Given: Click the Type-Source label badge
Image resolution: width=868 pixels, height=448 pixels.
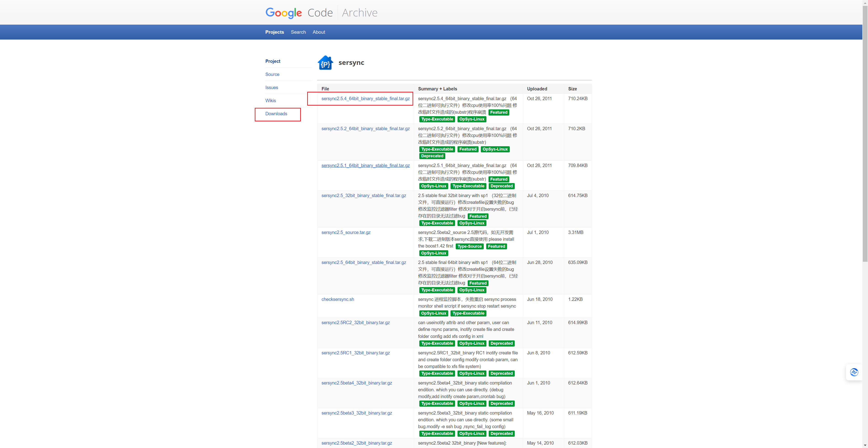Looking at the screenshot, I should click(469, 247).
